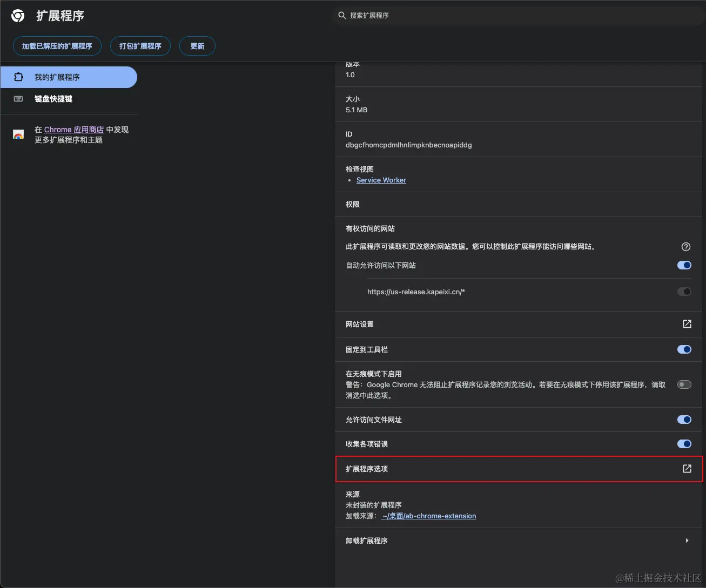
Task: Open the Service Worker inspect link
Action: [x=381, y=180]
